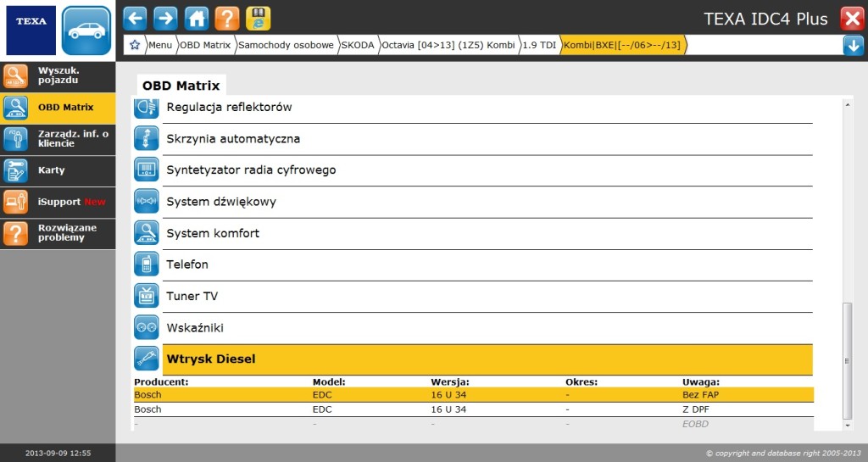868x462 pixels.
Task: Click the Syntetyzator radia cyfrowego icon
Action: [146, 170]
